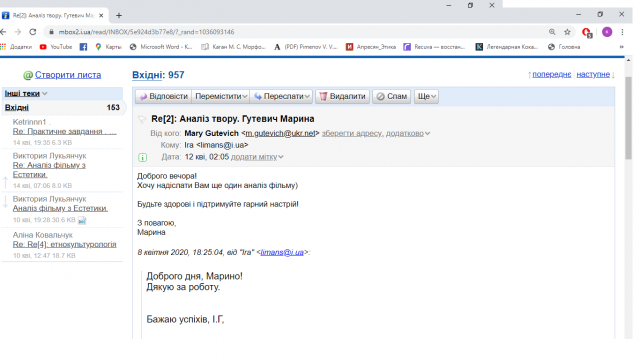This screenshot has height=360, width=640.
Task: Click Переслати forward button
Action: click(x=282, y=96)
